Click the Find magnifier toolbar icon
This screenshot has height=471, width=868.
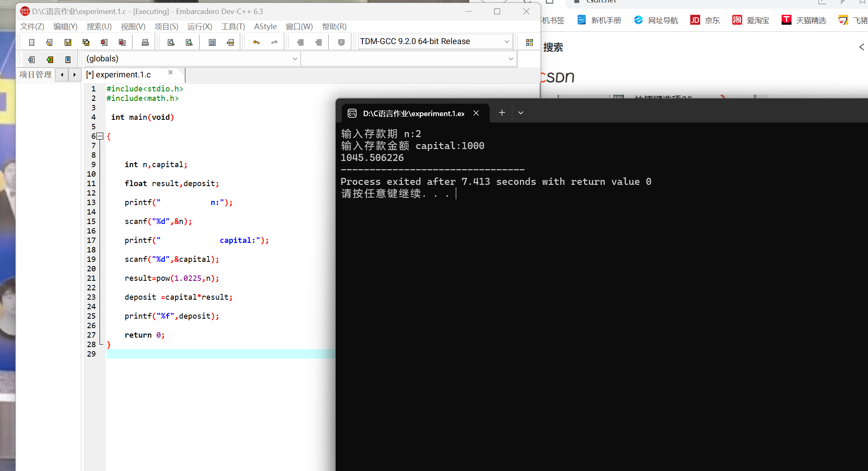tap(171, 42)
